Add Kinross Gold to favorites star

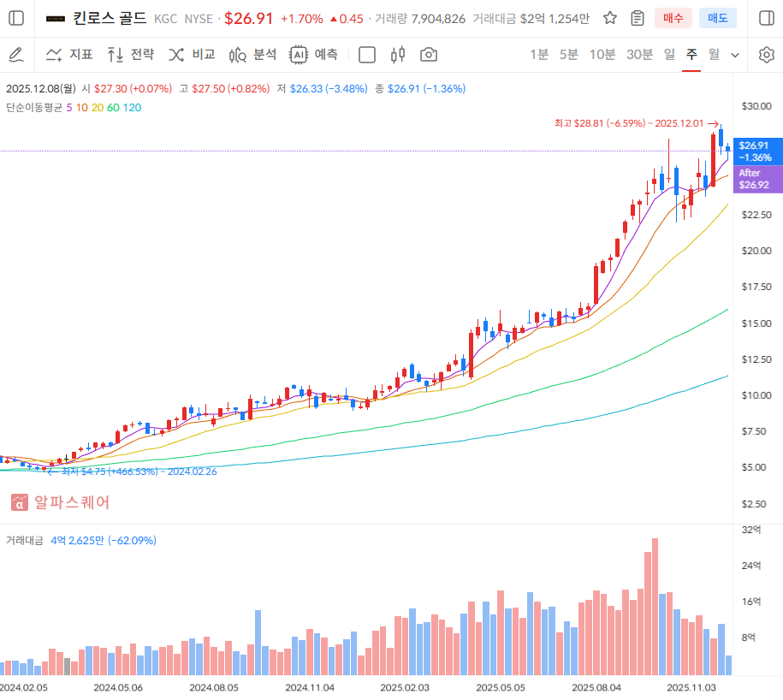click(x=610, y=18)
